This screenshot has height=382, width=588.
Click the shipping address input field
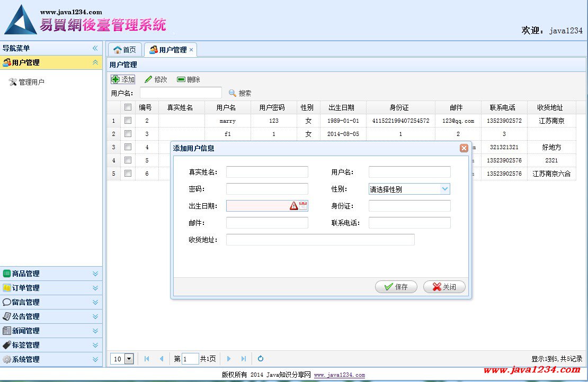click(320, 240)
